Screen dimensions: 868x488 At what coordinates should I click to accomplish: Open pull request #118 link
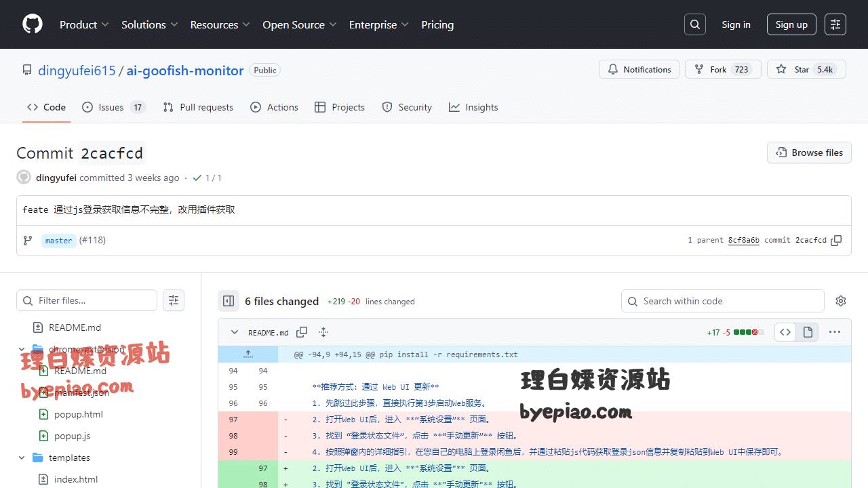(x=92, y=241)
